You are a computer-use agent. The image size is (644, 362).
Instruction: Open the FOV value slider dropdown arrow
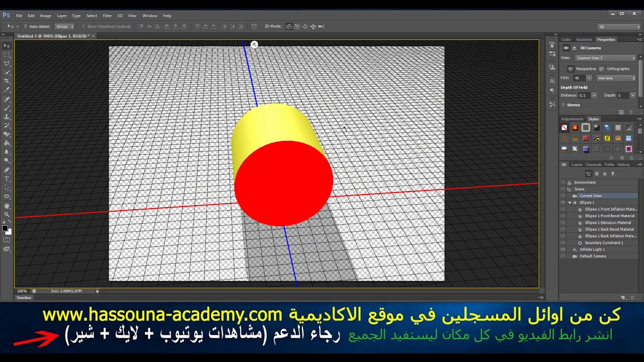[589, 78]
